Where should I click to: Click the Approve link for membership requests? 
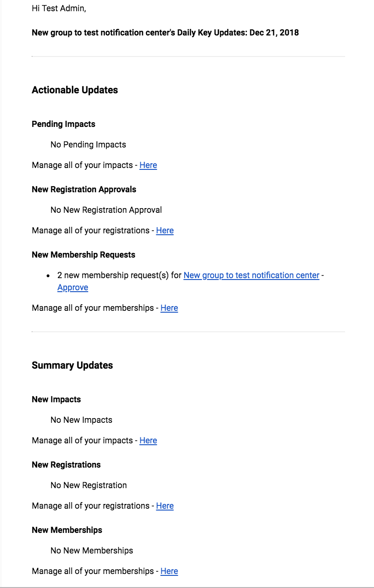[x=73, y=287]
